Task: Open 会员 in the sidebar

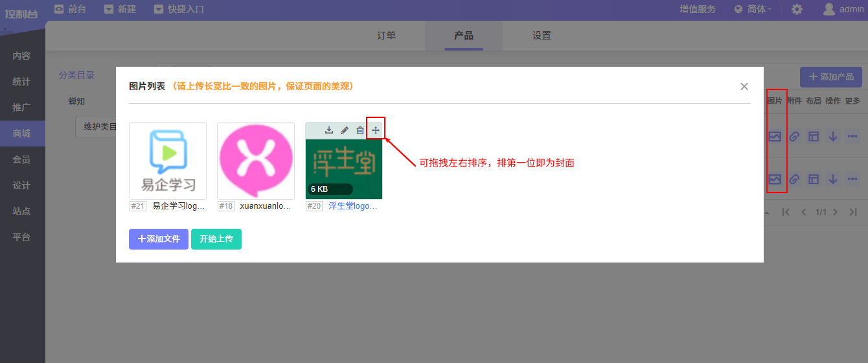Action: click(22, 159)
